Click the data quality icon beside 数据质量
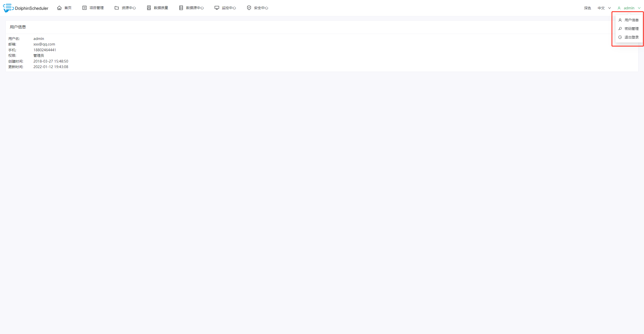The height and width of the screenshot is (334, 644). pyautogui.click(x=149, y=8)
